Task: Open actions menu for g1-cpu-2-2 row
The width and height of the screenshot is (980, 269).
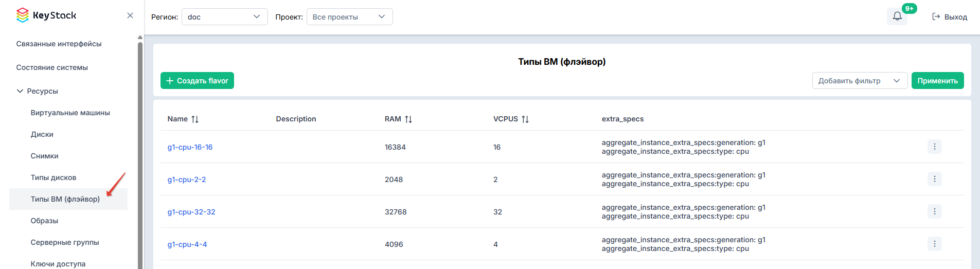Action: pyautogui.click(x=935, y=179)
